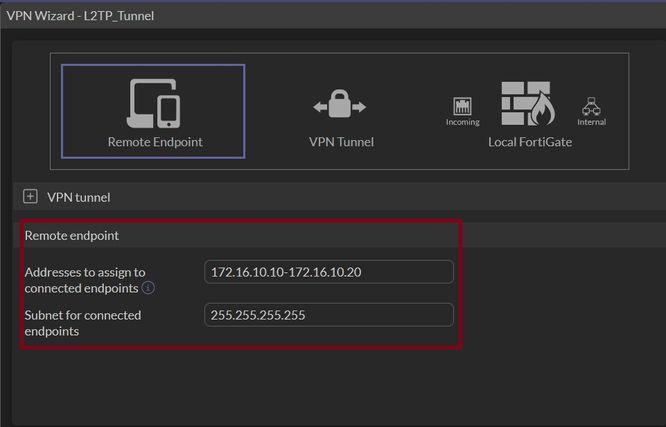Click the VPN tunnel section header text
This screenshot has height=427, width=666.
(79, 197)
